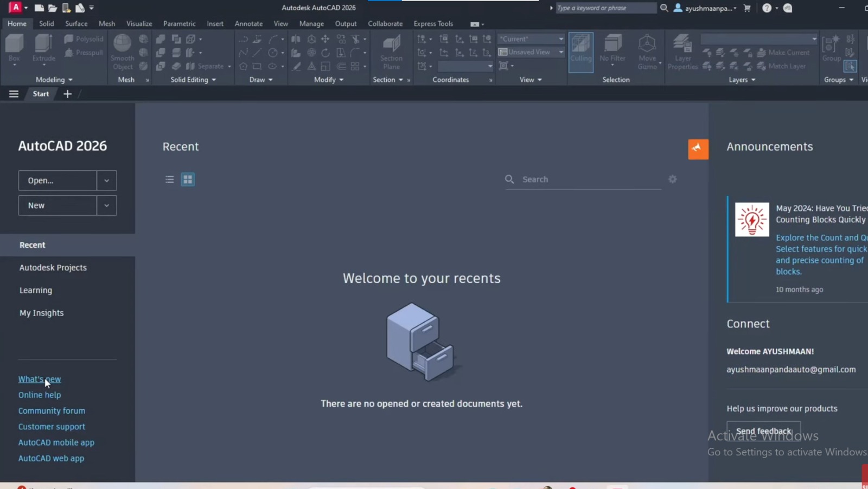
Task: Select the Rotate tool in Modify panel
Action: click(325, 53)
